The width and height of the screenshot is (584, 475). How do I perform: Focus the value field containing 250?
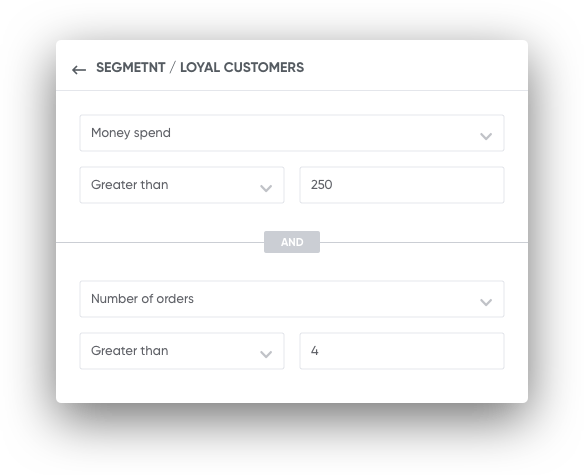(x=402, y=185)
